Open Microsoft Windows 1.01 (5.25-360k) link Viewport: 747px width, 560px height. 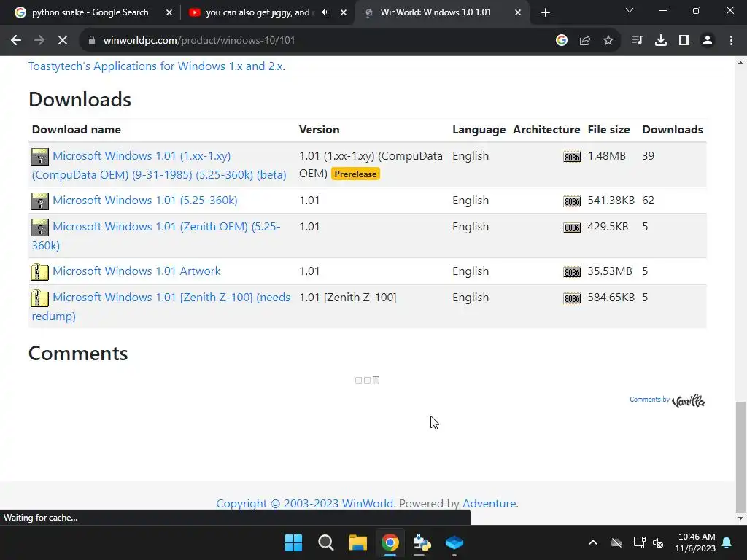point(145,201)
